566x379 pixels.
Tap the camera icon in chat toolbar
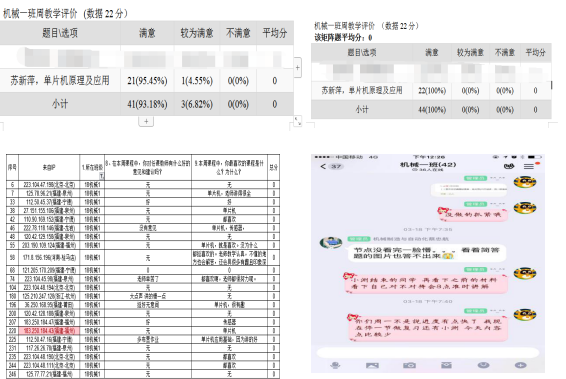pos(409,365)
